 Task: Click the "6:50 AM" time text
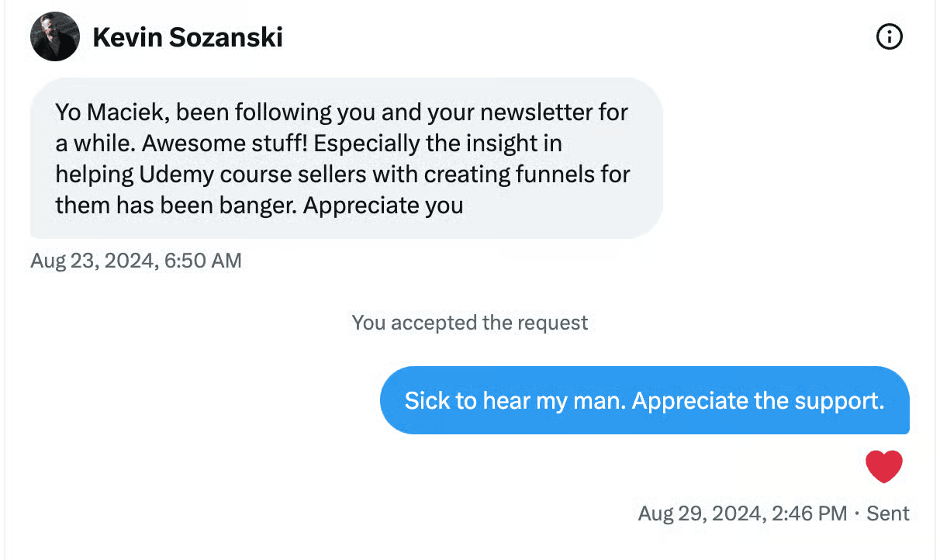(x=203, y=261)
